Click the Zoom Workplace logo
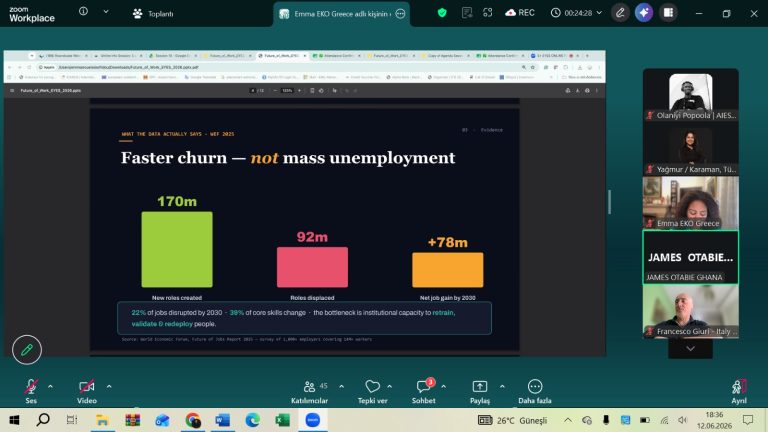Screen dimensions: 768x432 point(32,14)
